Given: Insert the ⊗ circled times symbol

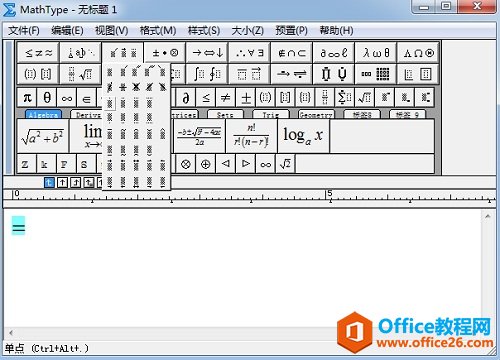Looking at the screenshot, I should [186, 164].
